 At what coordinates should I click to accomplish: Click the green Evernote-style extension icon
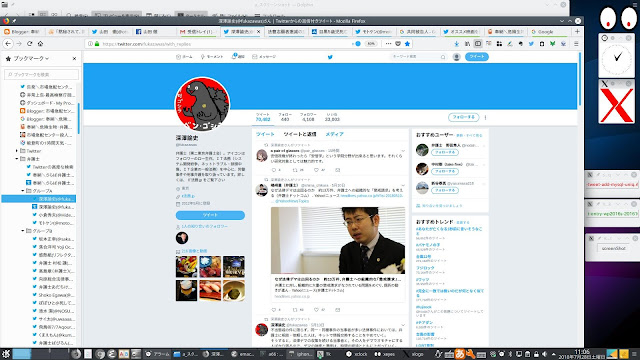(x=552, y=44)
